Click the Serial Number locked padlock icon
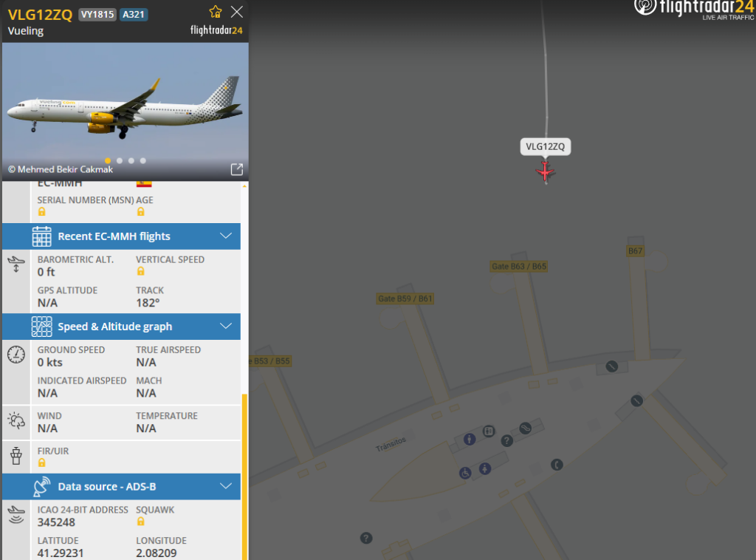 click(x=42, y=212)
